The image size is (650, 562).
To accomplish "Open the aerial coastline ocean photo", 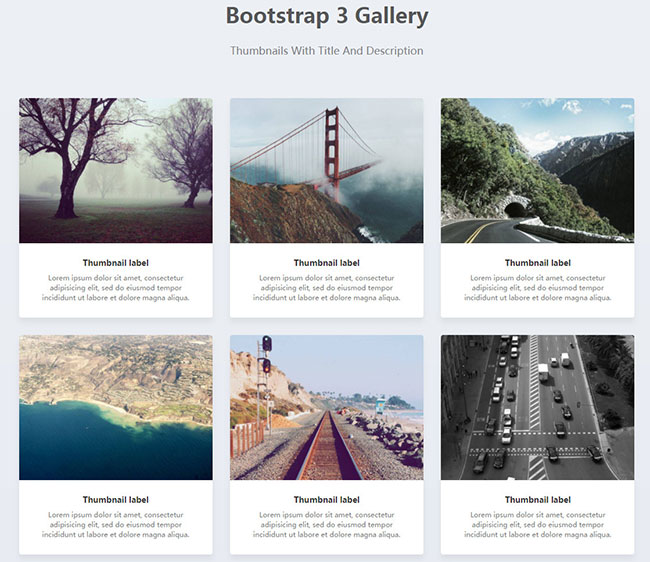I will click(x=115, y=407).
